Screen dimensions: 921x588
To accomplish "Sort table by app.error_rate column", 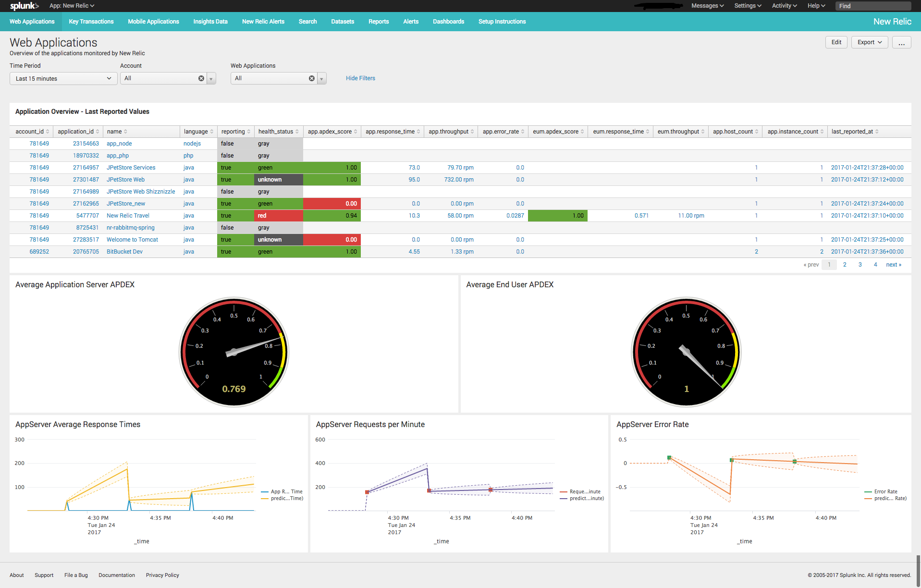I will click(503, 132).
